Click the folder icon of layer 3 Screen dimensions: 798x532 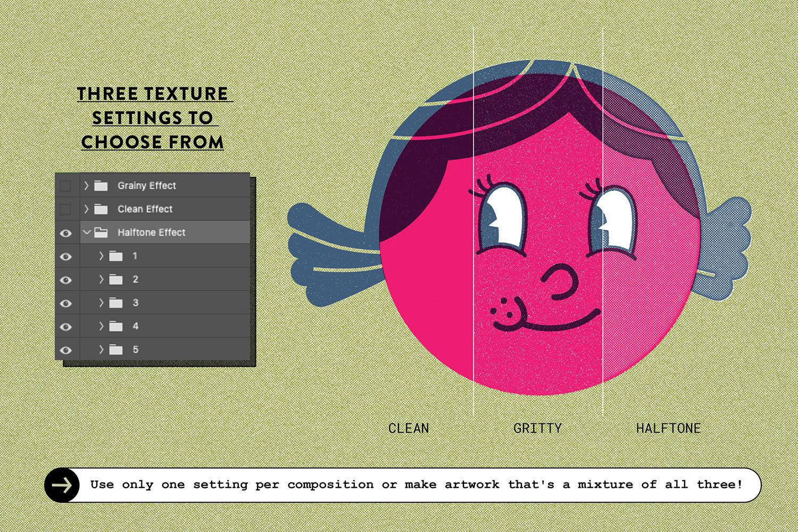coord(117,303)
